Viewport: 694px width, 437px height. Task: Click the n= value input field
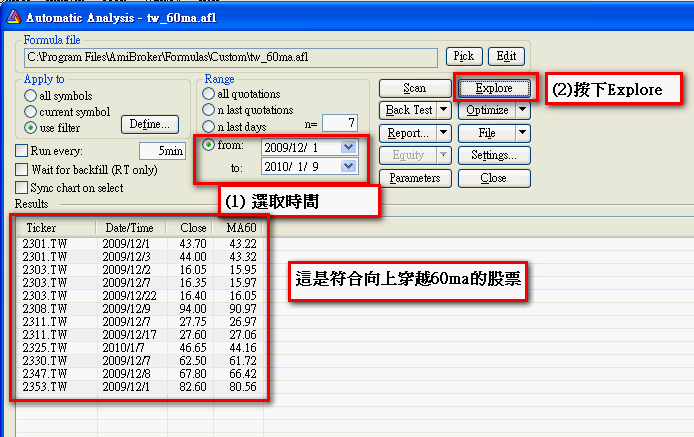click(x=340, y=123)
